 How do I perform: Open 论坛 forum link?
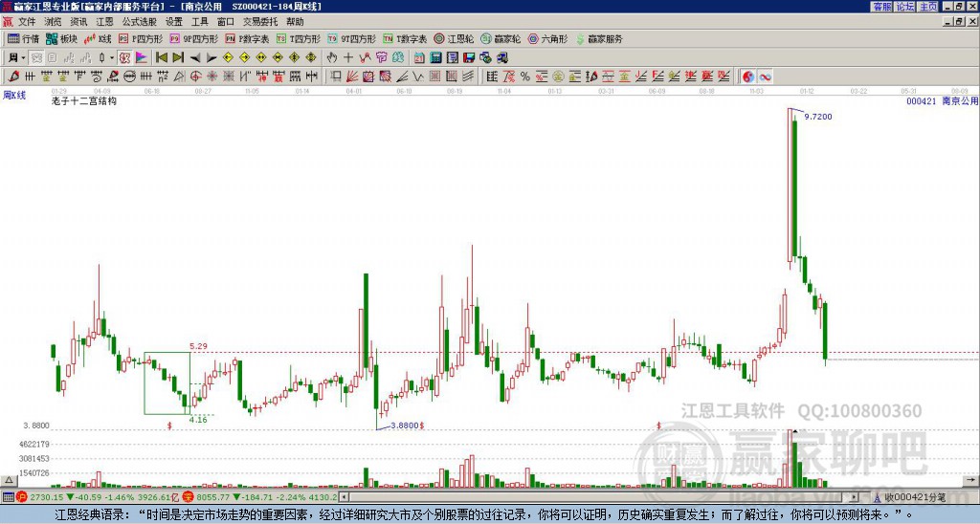905,7
